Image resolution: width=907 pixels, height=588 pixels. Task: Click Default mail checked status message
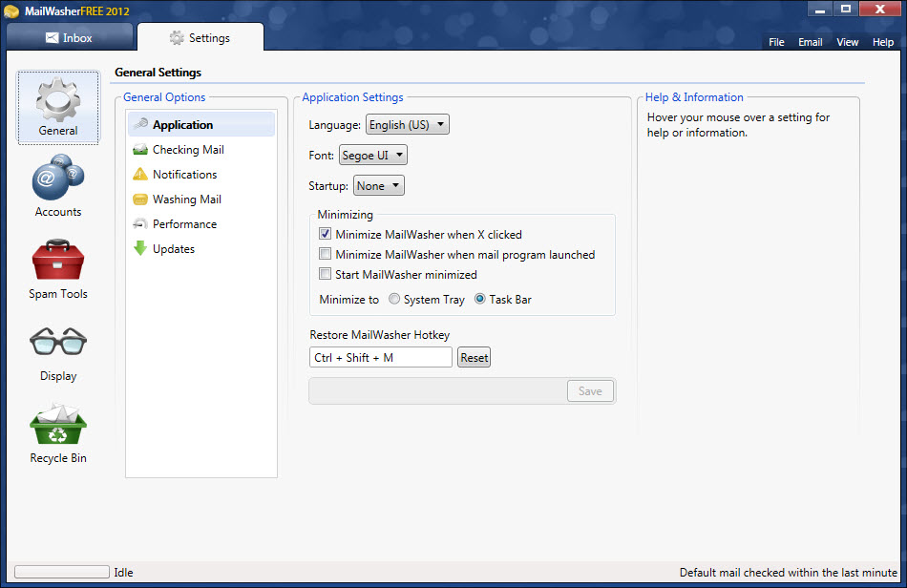tap(788, 573)
